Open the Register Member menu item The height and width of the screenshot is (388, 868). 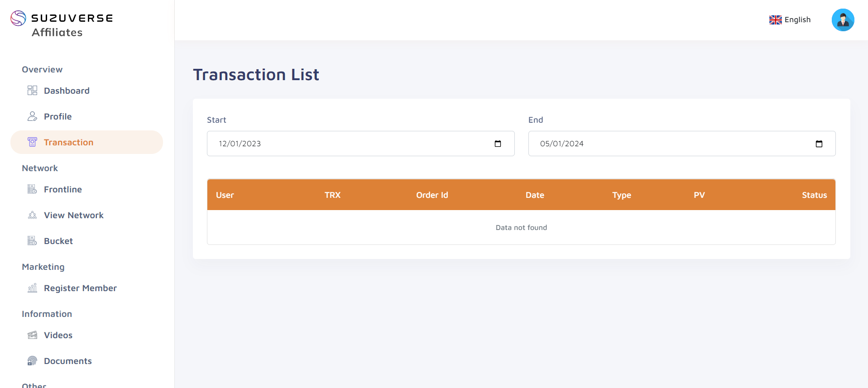(80, 288)
